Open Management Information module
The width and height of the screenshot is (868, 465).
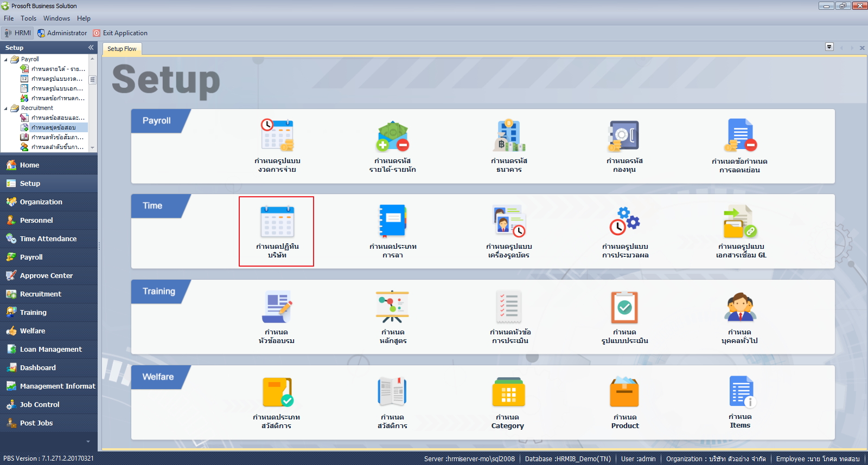pos(49,386)
